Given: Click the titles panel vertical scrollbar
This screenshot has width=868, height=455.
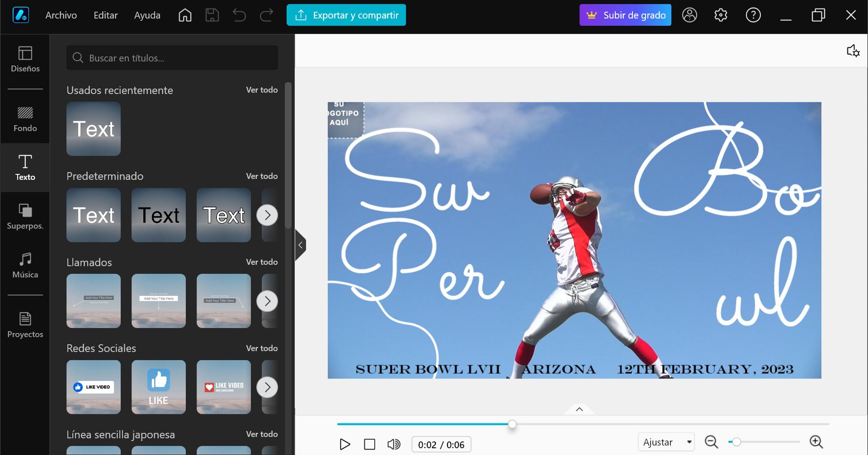Looking at the screenshot, I should pyautogui.click(x=288, y=155).
